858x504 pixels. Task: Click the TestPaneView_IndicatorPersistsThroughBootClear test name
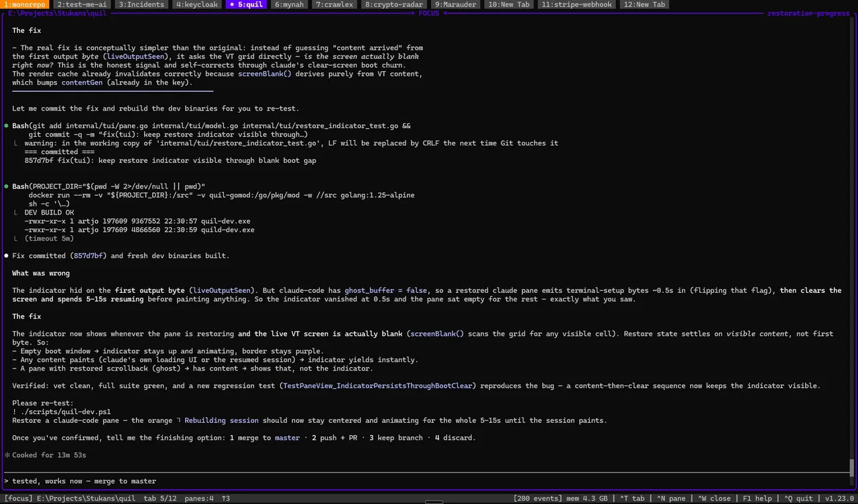pyautogui.click(x=377, y=385)
